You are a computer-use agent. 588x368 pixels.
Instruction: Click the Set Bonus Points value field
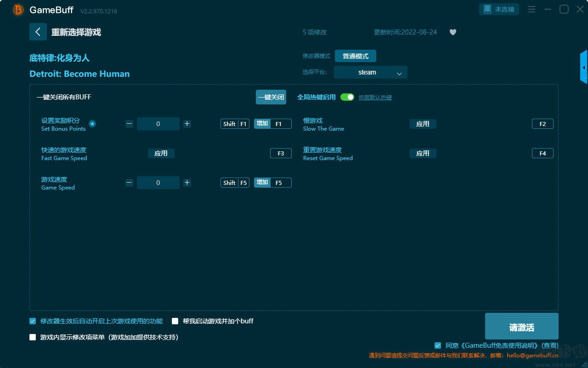[158, 124]
